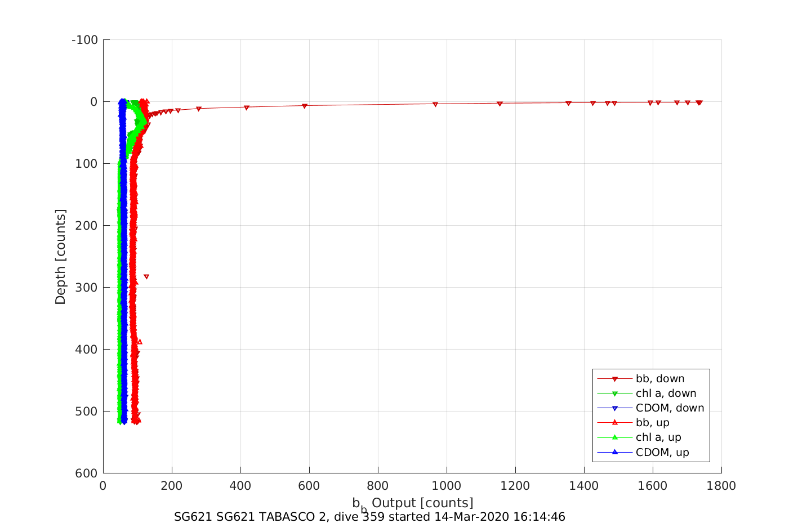This screenshot has width=798, height=532.
Task: Click the green down marker icon in legend
Action: point(615,394)
